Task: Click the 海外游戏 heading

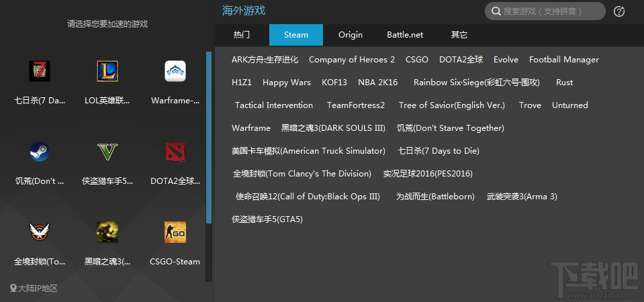Action: (x=244, y=10)
